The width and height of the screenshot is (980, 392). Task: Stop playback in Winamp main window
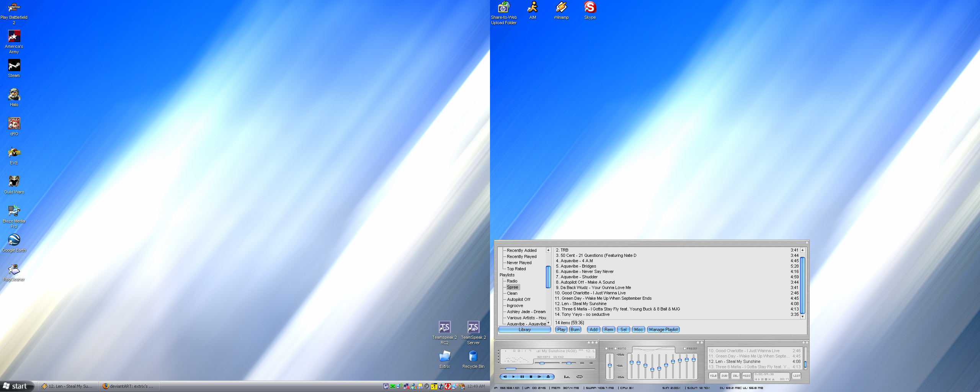531,377
